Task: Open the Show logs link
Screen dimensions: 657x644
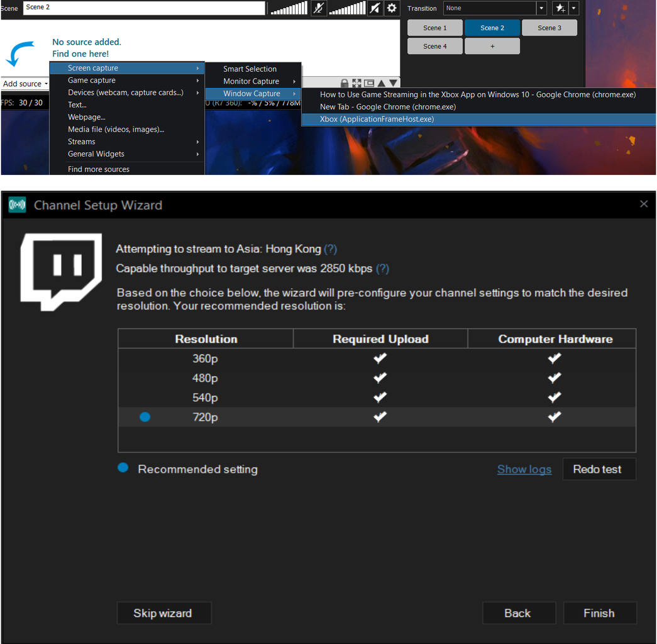Action: tap(524, 469)
